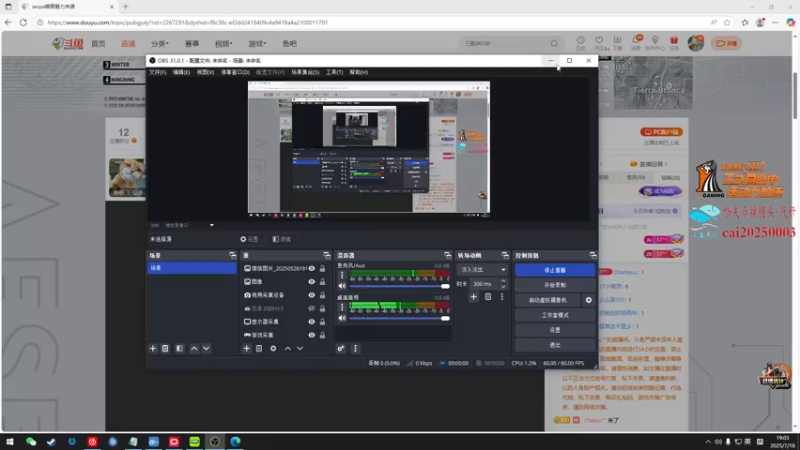
Task: Show hidden system tray icons chevron
Action: click(708, 442)
